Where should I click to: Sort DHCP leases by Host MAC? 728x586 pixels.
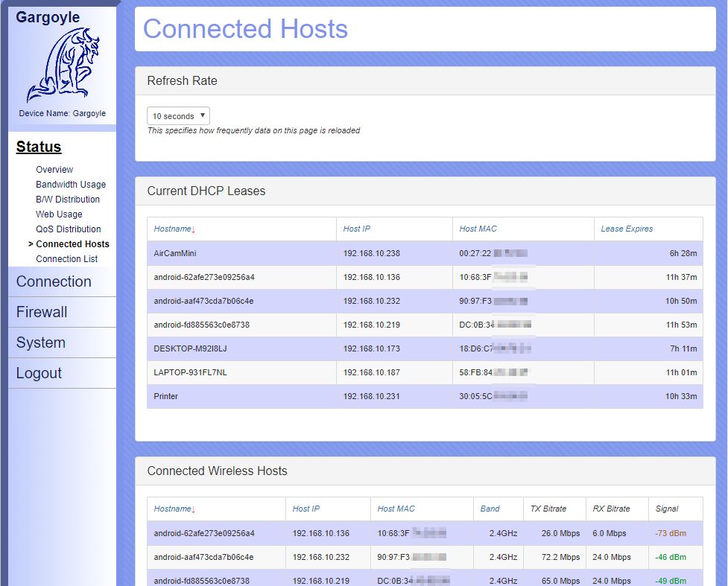(478, 229)
